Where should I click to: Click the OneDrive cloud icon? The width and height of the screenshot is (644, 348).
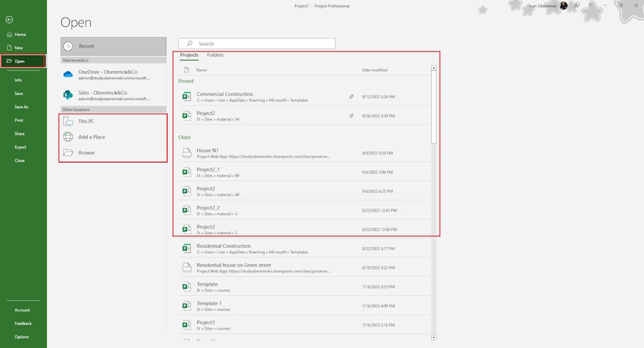point(68,74)
